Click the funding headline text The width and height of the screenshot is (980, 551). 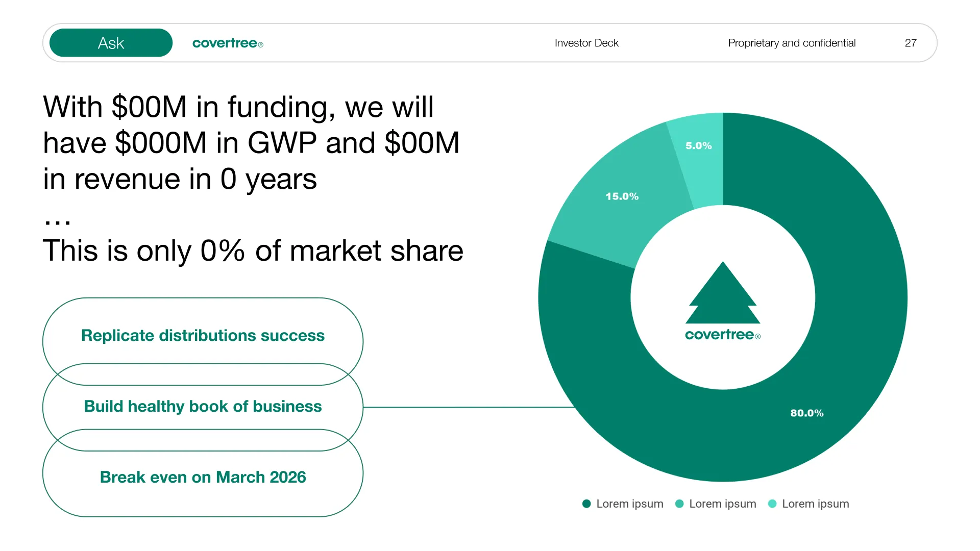251,143
